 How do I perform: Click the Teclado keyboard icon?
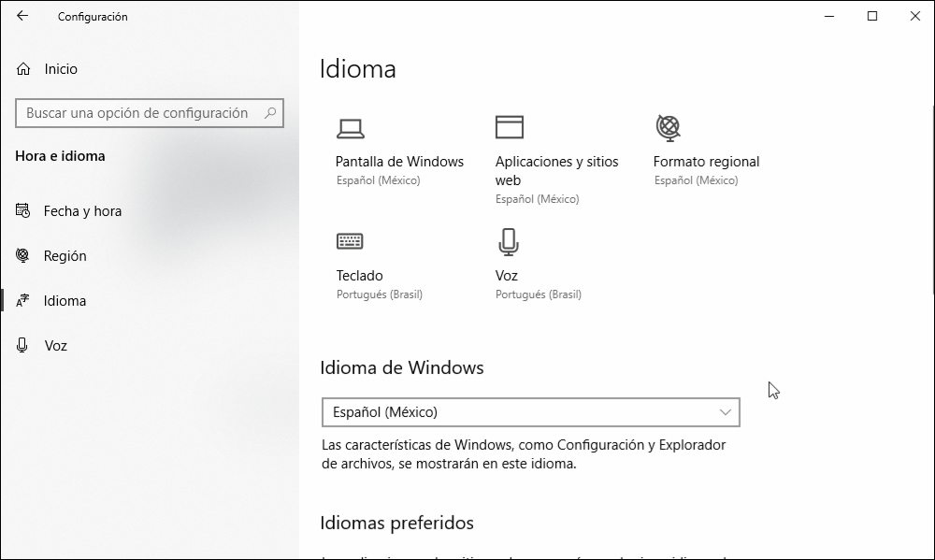[350, 241]
